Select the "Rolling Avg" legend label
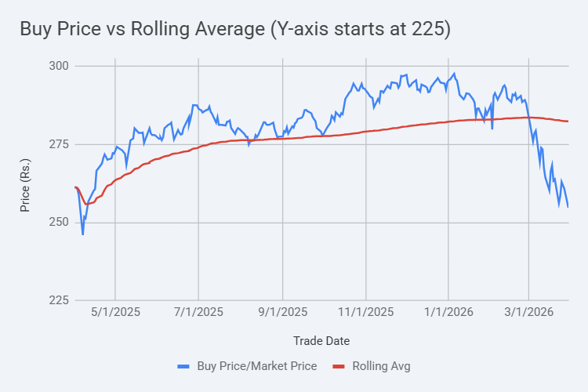Screen dimensions: 588x392 tap(381, 366)
